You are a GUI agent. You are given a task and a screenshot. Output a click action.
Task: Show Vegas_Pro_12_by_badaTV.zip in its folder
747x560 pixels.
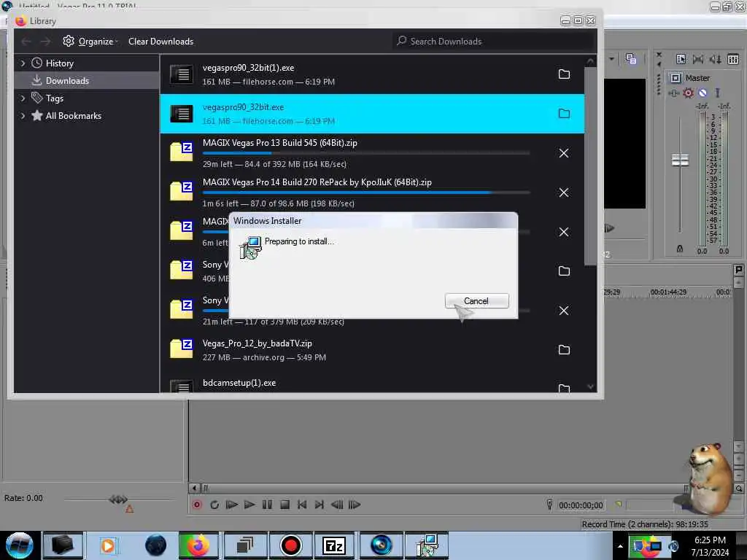pyautogui.click(x=564, y=350)
